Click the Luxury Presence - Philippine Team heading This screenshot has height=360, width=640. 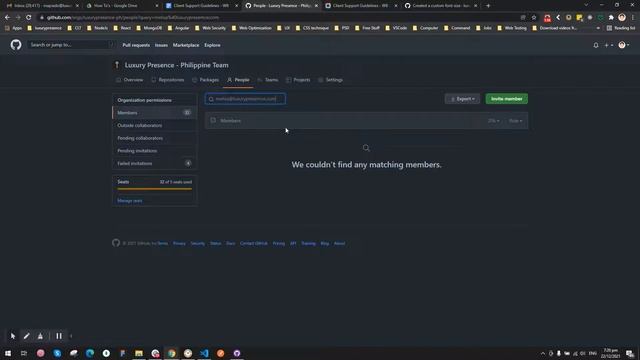point(176,65)
